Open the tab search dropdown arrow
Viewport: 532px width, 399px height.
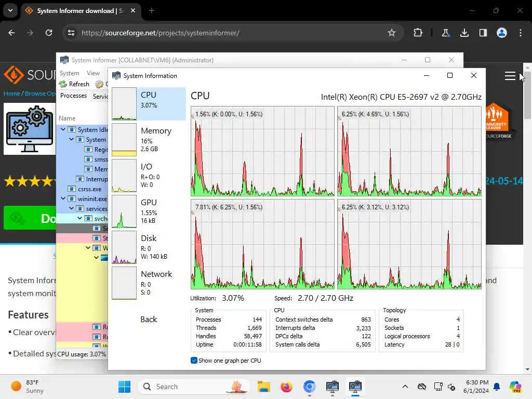pyautogui.click(x=10, y=10)
